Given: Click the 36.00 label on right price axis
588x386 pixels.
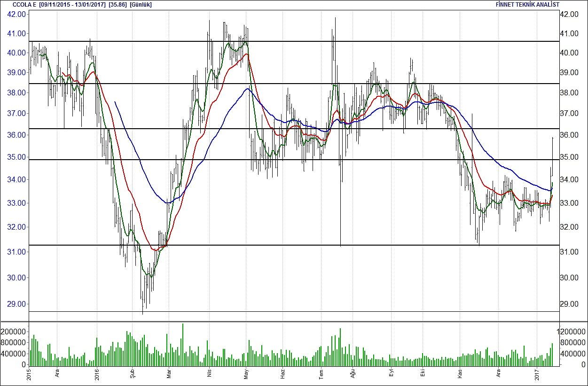Looking at the screenshot, I should (570, 135).
